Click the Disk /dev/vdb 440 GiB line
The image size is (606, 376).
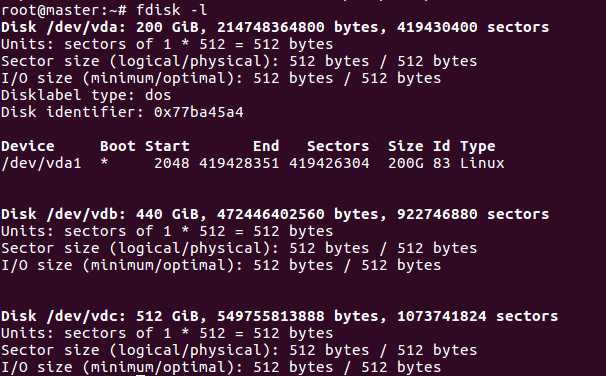[x=275, y=214]
